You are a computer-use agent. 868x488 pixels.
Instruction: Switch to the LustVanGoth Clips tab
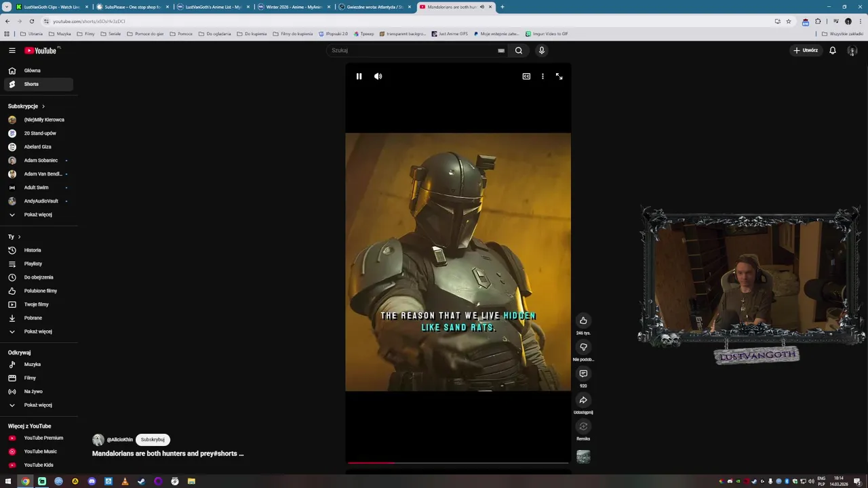pos(51,7)
